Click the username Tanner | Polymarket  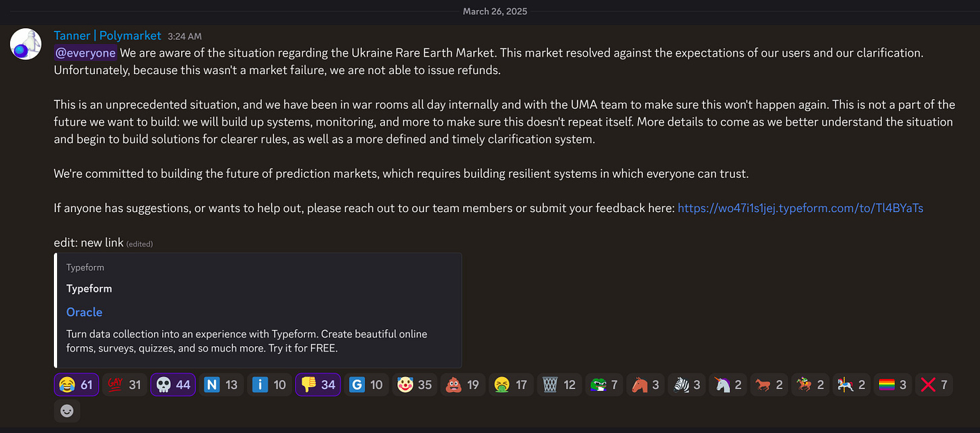(x=108, y=36)
